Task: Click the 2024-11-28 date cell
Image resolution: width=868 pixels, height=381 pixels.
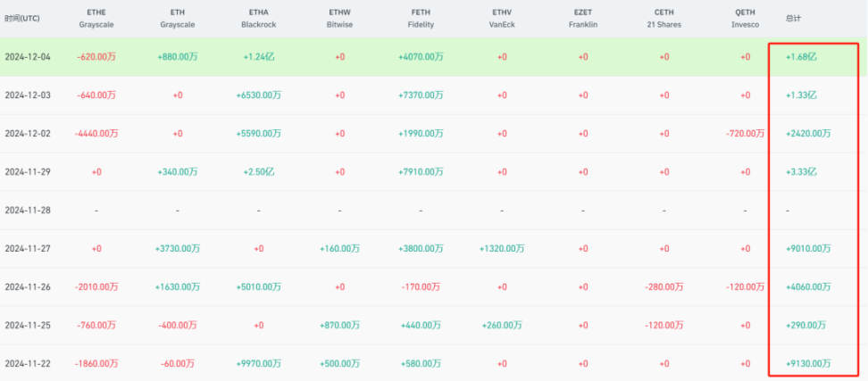Action: point(28,210)
